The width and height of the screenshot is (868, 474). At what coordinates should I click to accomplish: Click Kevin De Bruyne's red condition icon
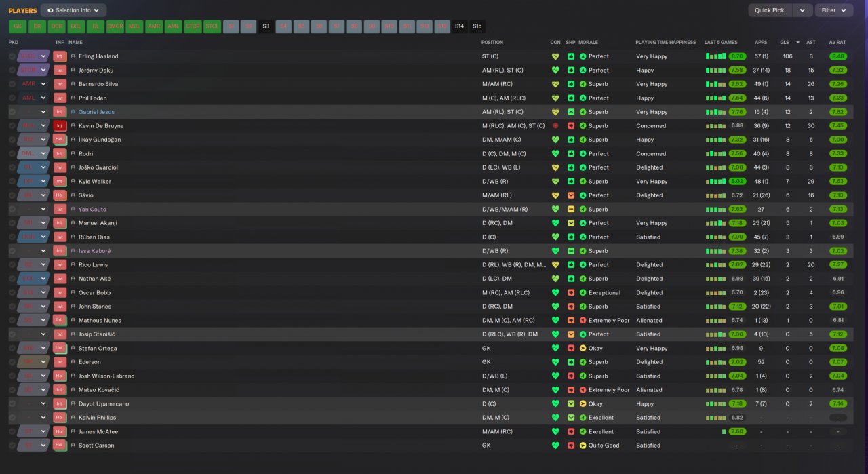click(555, 125)
